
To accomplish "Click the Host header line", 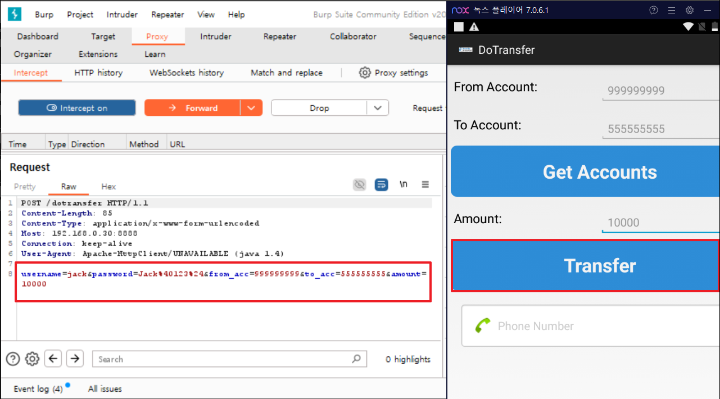I will [79, 233].
